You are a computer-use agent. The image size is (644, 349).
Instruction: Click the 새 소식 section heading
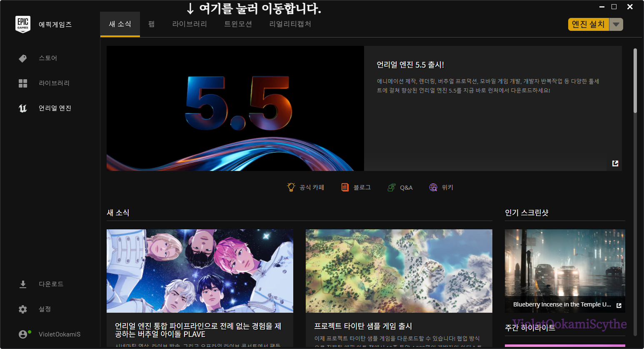[118, 213]
